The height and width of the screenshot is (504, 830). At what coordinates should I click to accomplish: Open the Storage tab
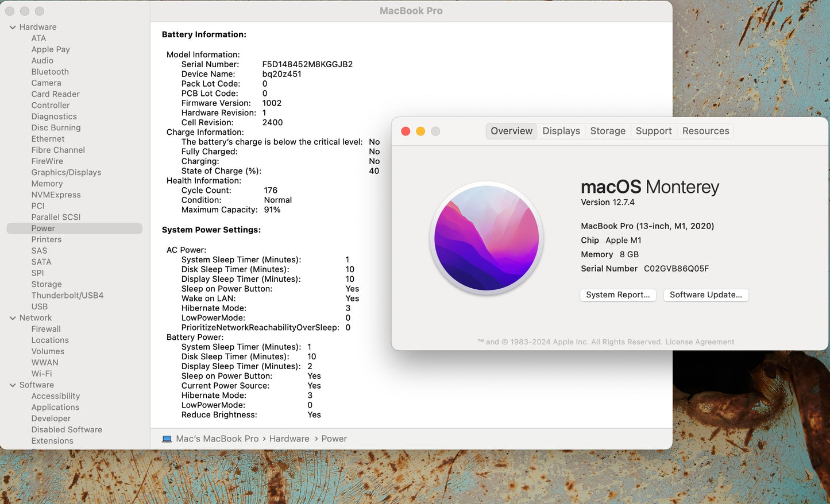click(607, 131)
